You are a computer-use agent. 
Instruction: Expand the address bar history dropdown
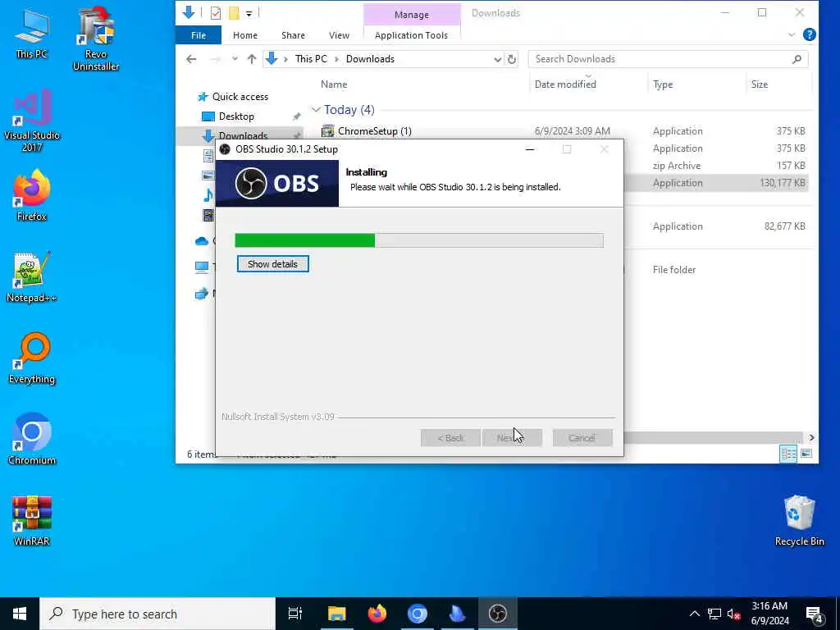click(497, 59)
